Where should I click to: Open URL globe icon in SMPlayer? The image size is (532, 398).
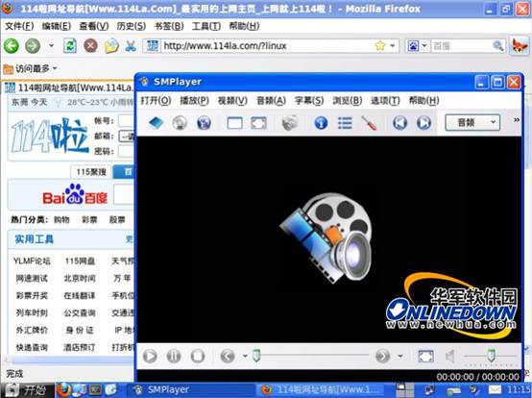(204, 123)
